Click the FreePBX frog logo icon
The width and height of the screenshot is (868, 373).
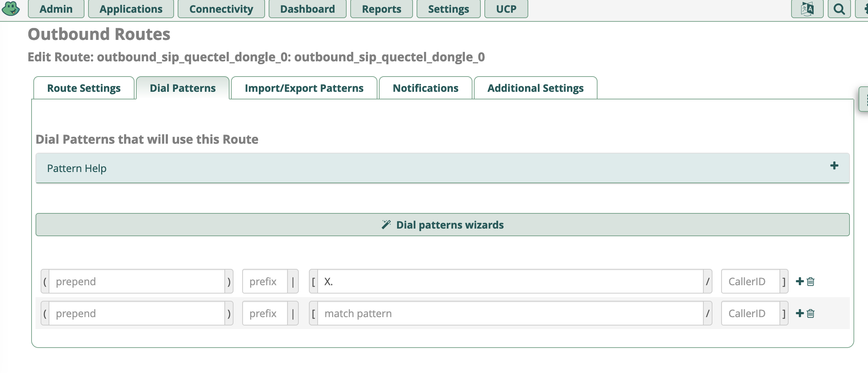pyautogui.click(x=11, y=9)
